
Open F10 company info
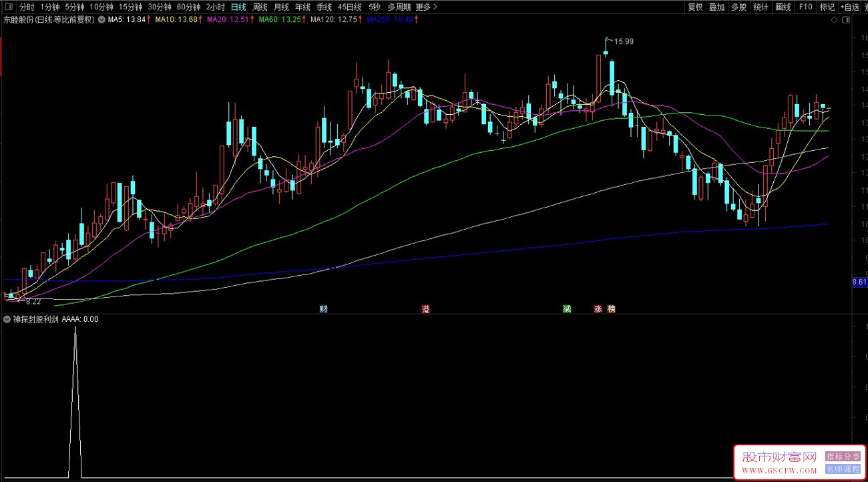coord(805,7)
